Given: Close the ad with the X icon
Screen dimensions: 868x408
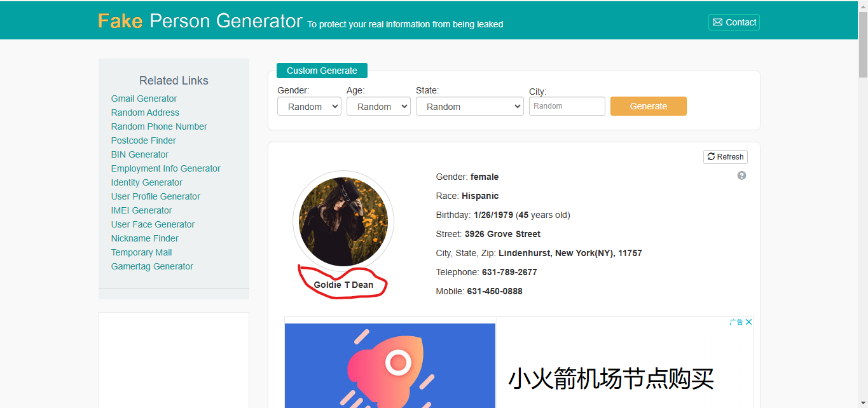Looking at the screenshot, I should point(749,322).
